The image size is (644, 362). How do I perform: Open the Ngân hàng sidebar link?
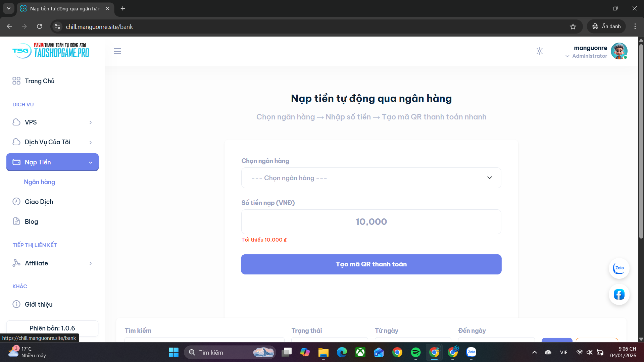40,182
